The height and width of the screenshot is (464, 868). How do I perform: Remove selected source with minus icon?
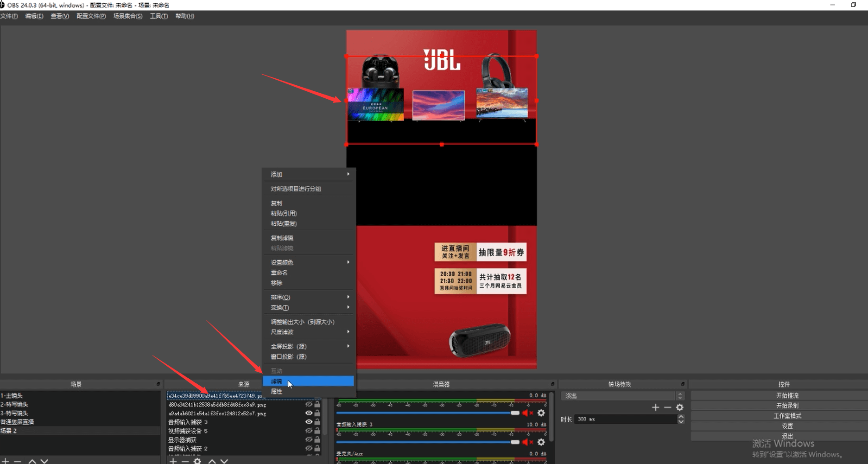pyautogui.click(x=185, y=461)
